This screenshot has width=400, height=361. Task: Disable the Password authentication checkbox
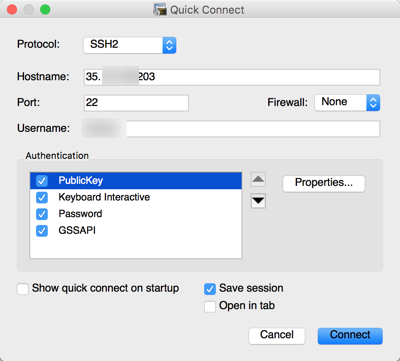pyautogui.click(x=42, y=214)
